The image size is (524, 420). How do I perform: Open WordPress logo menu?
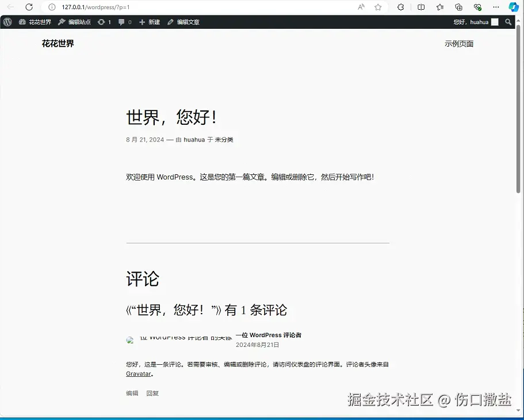point(7,22)
